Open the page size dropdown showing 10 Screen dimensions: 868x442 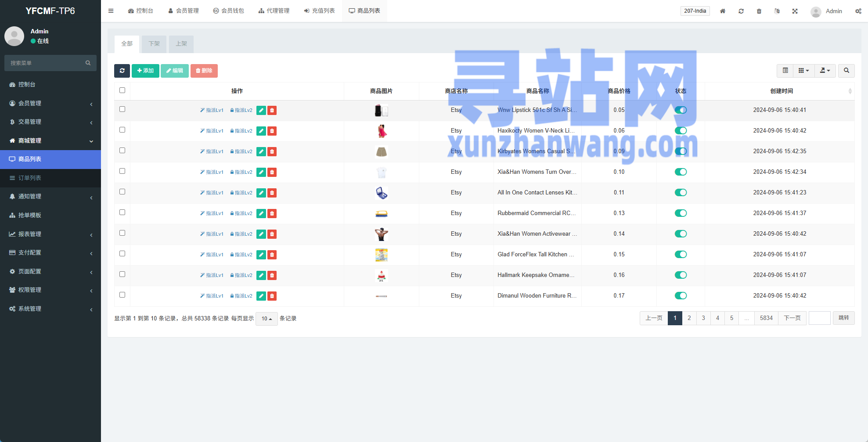click(x=267, y=319)
